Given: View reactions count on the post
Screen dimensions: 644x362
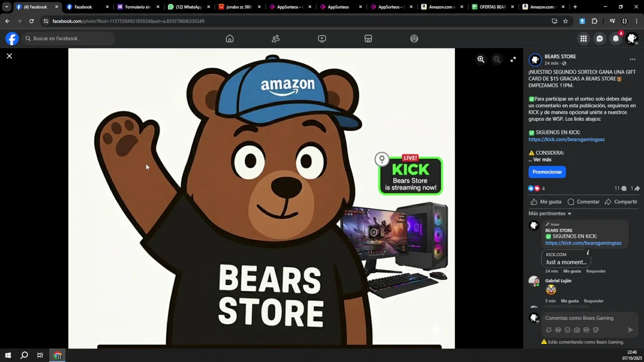Looking at the screenshot, I should point(536,189).
